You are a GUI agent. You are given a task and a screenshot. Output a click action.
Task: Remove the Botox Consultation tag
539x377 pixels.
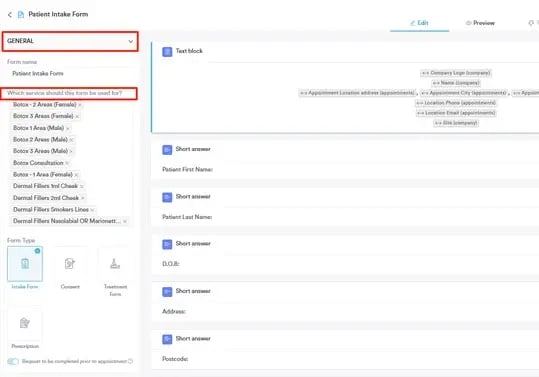(67, 163)
